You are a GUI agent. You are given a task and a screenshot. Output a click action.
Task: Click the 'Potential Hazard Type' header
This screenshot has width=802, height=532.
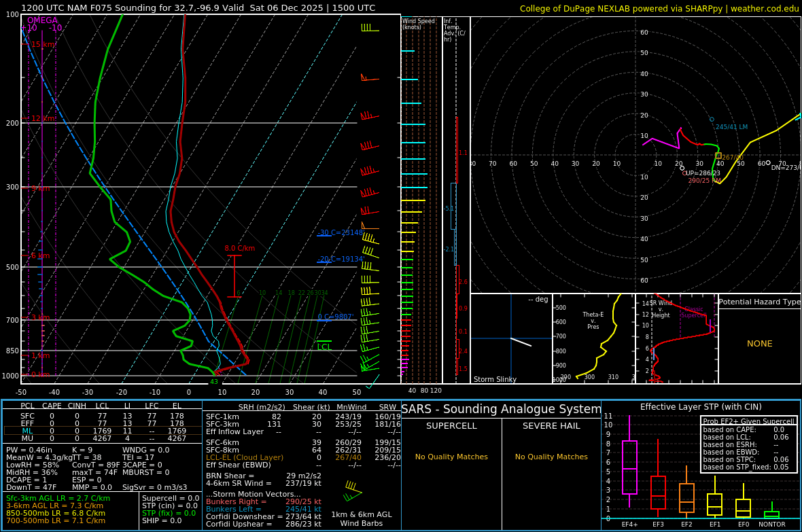[x=759, y=302]
